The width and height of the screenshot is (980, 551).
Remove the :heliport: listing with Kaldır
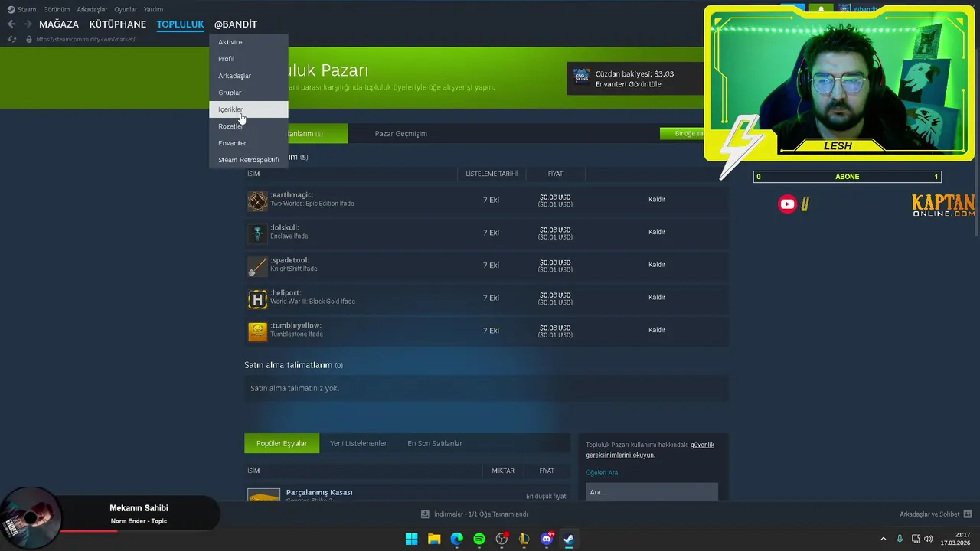657,298
